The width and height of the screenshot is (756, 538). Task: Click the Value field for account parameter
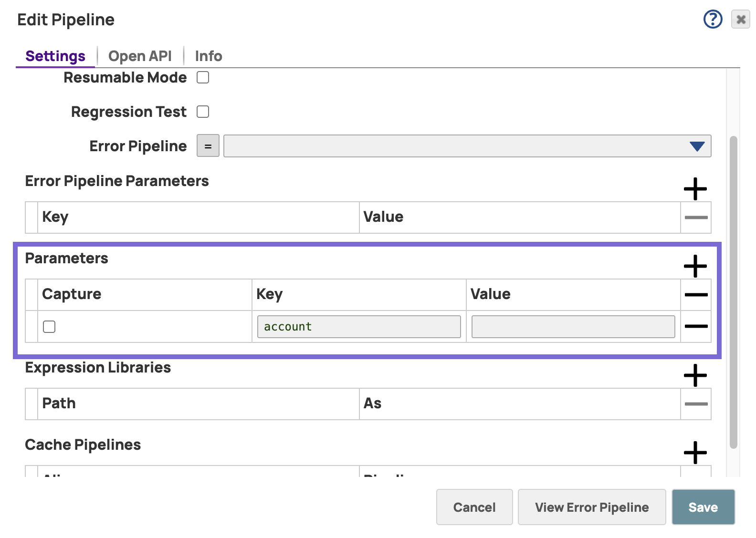pos(573,327)
